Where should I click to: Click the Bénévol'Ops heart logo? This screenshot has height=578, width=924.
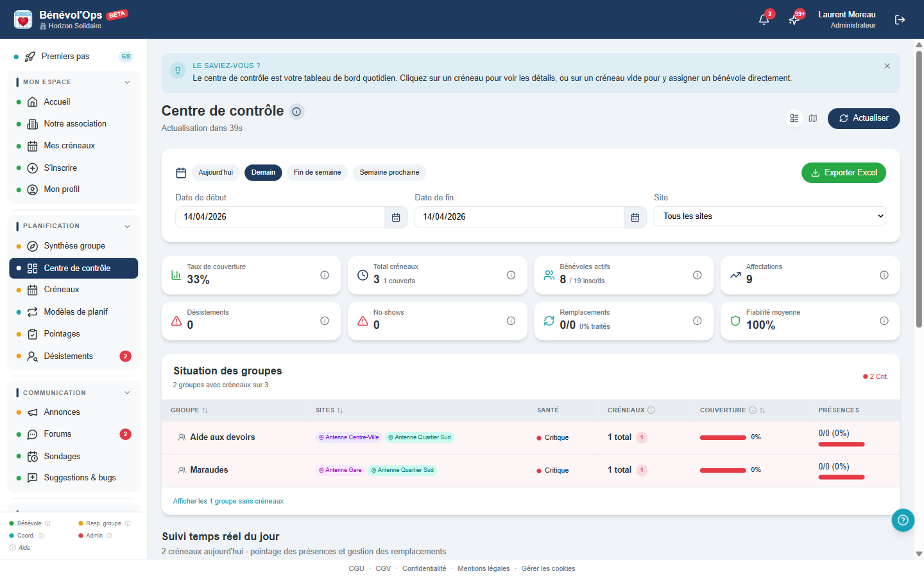[23, 19]
